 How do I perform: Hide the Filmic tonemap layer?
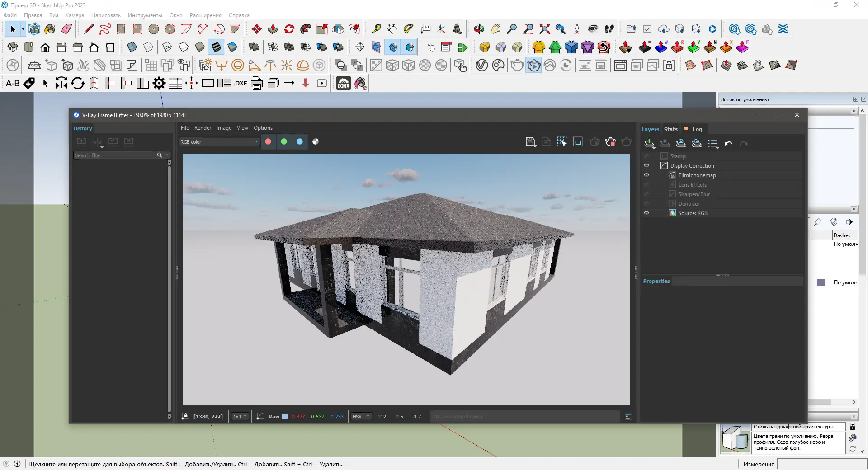tap(646, 175)
